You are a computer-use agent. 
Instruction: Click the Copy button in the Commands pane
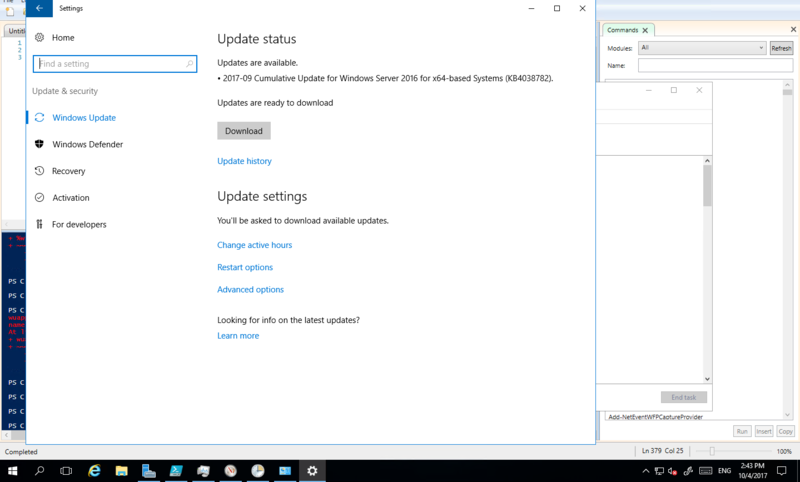pos(785,432)
